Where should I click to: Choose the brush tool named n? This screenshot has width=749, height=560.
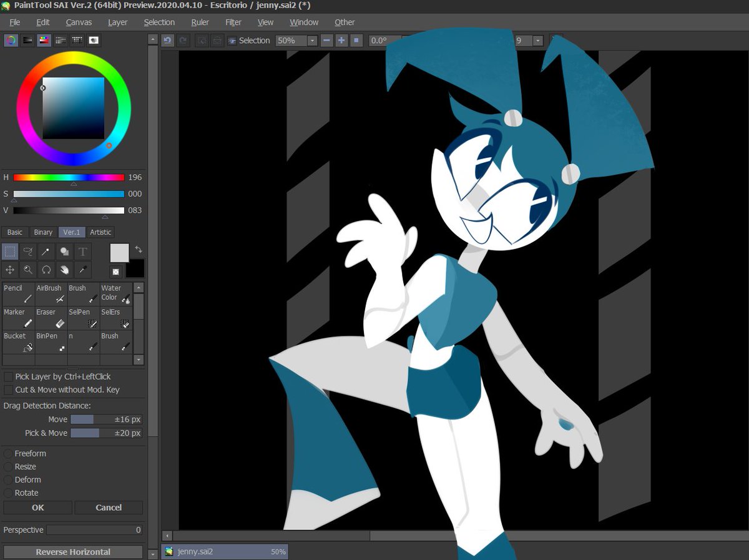84,341
